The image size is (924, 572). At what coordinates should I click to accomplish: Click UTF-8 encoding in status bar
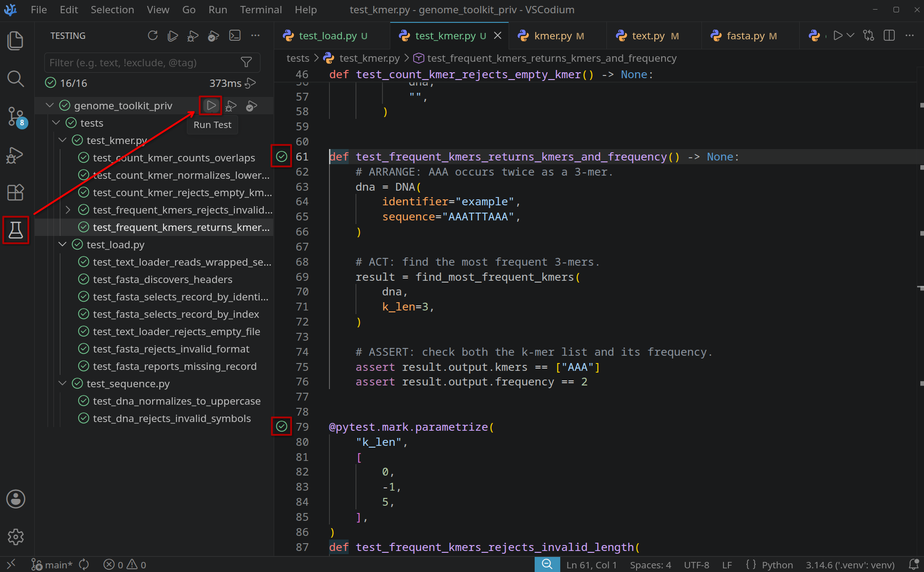pyautogui.click(x=696, y=565)
